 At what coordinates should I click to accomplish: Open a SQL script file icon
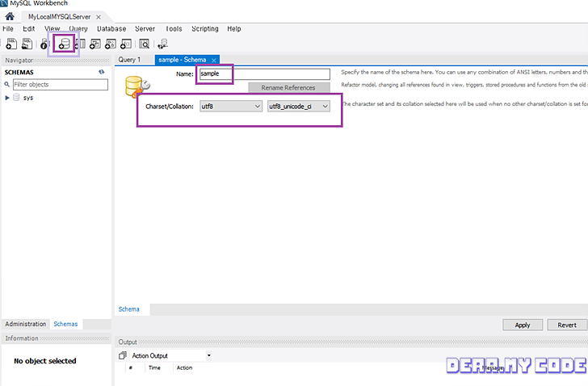[x=27, y=44]
